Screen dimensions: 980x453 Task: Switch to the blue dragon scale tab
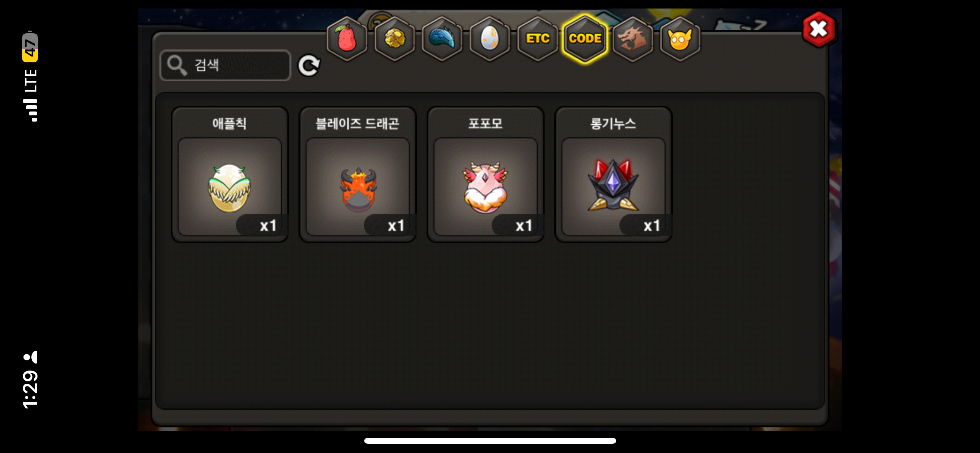pyautogui.click(x=442, y=39)
